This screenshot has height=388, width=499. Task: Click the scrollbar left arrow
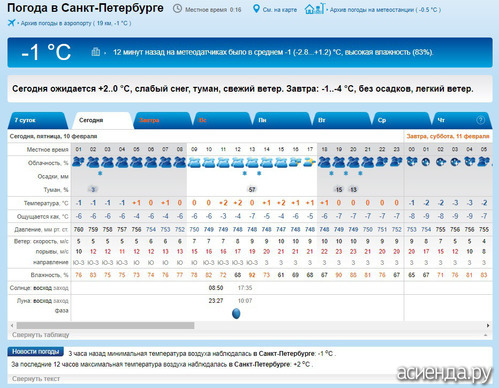(x=12, y=325)
